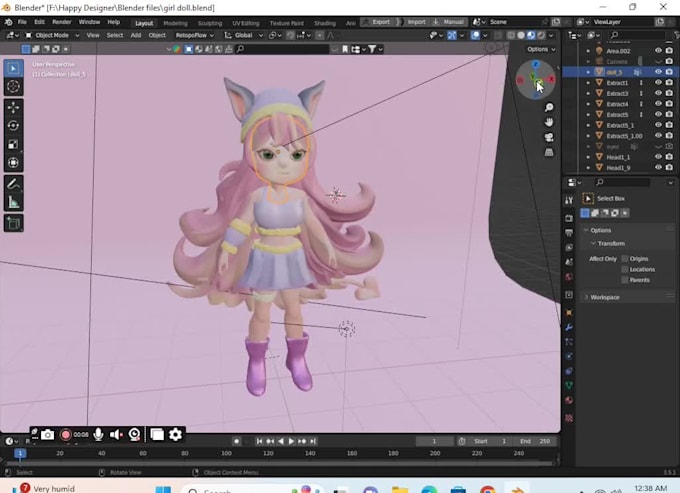The image size is (680, 493).
Task: Click the screen recorder camera screenshot icon
Action: [x=48, y=434]
